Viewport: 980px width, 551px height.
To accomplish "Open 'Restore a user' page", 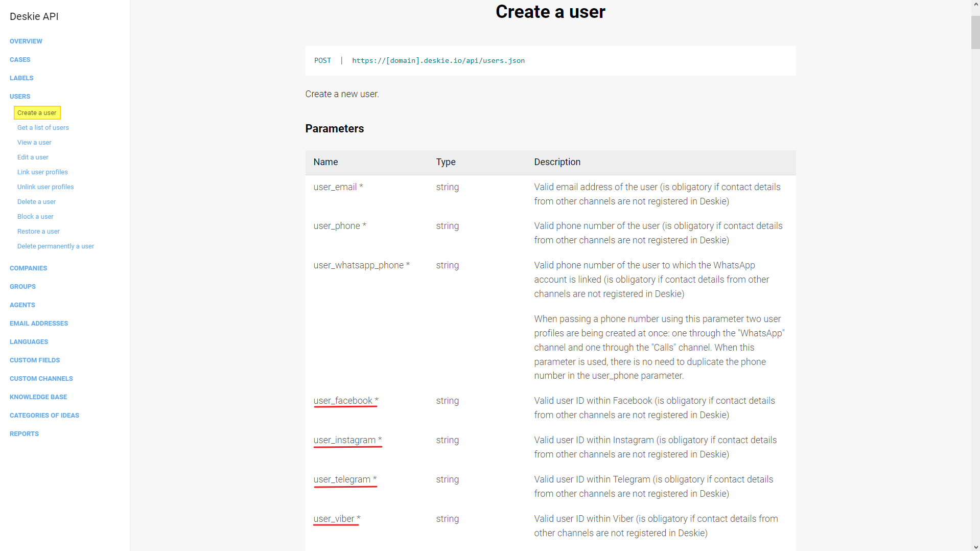I will pyautogui.click(x=38, y=232).
